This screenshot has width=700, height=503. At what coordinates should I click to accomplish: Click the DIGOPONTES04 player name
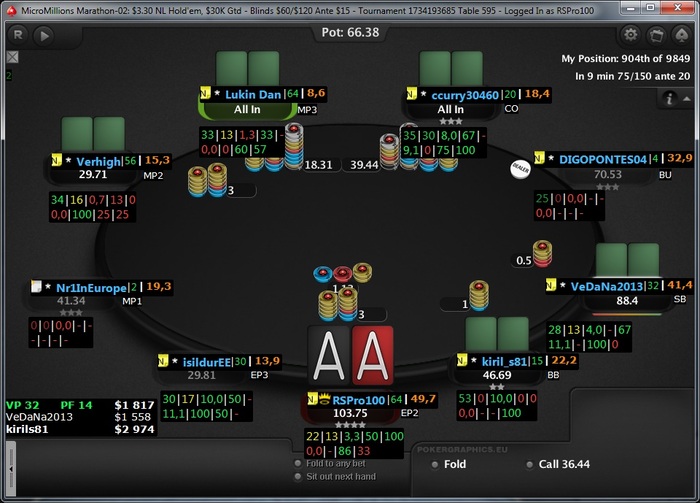pyautogui.click(x=603, y=159)
